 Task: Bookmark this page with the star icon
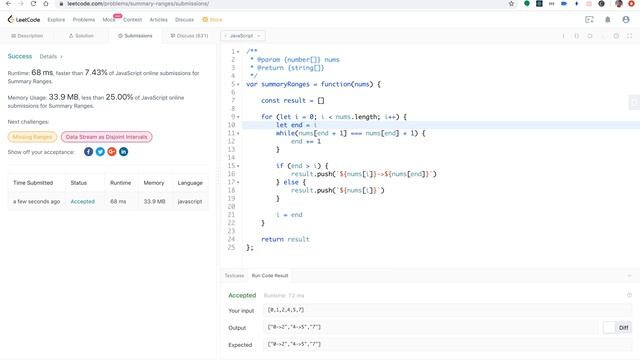[x=511, y=4]
